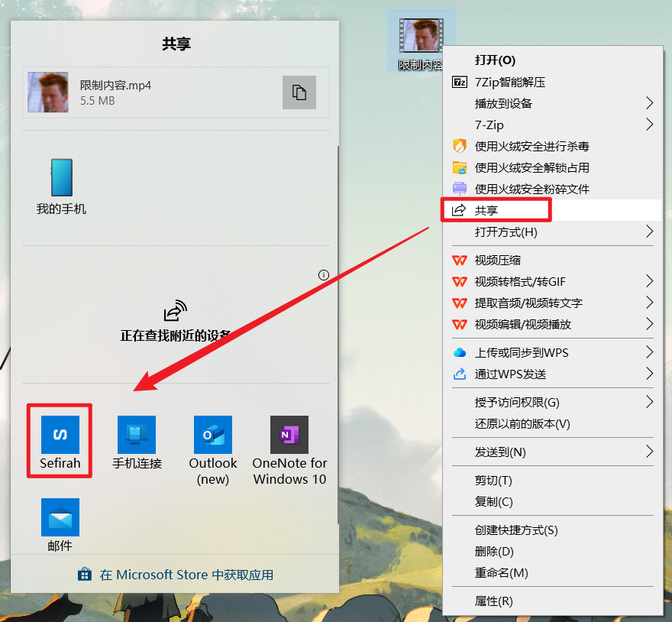Select the 我的手机 phone device
672x622 pixels.
click(x=61, y=187)
